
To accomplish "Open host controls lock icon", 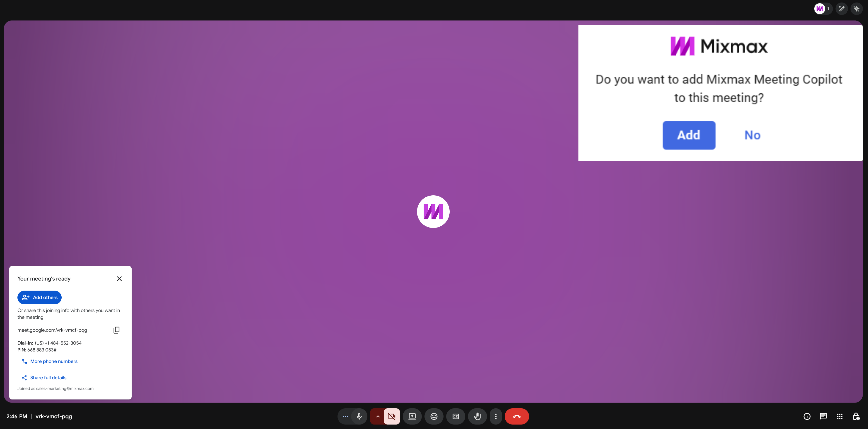I will (856, 416).
